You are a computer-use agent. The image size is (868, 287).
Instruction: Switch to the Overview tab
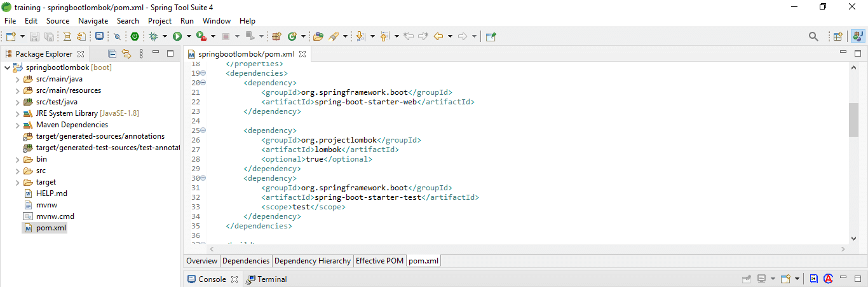[x=202, y=261]
